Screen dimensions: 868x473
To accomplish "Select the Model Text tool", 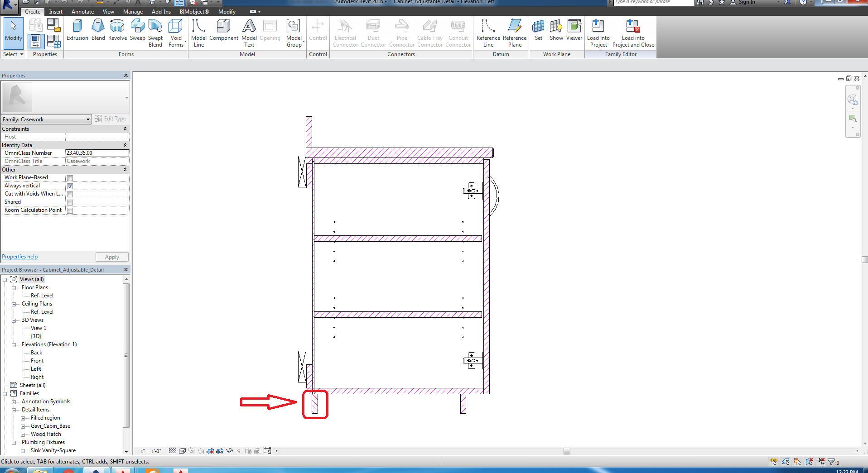I will point(249,32).
